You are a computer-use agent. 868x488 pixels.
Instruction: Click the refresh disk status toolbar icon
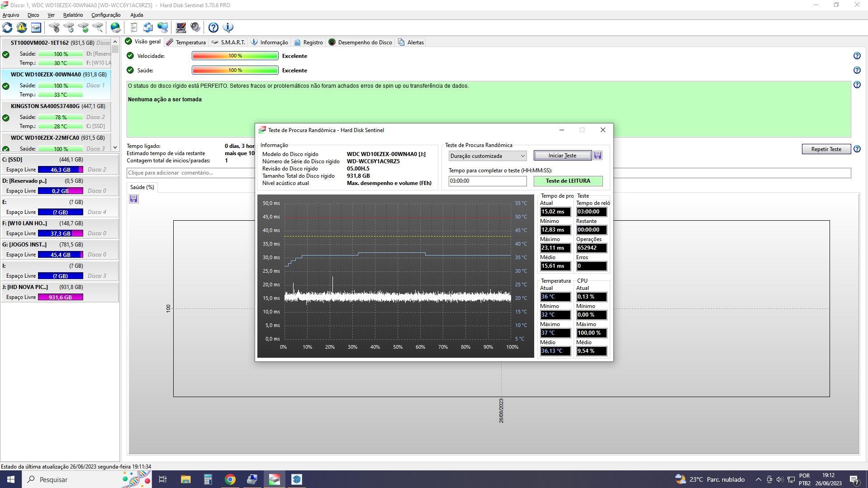pos(7,28)
